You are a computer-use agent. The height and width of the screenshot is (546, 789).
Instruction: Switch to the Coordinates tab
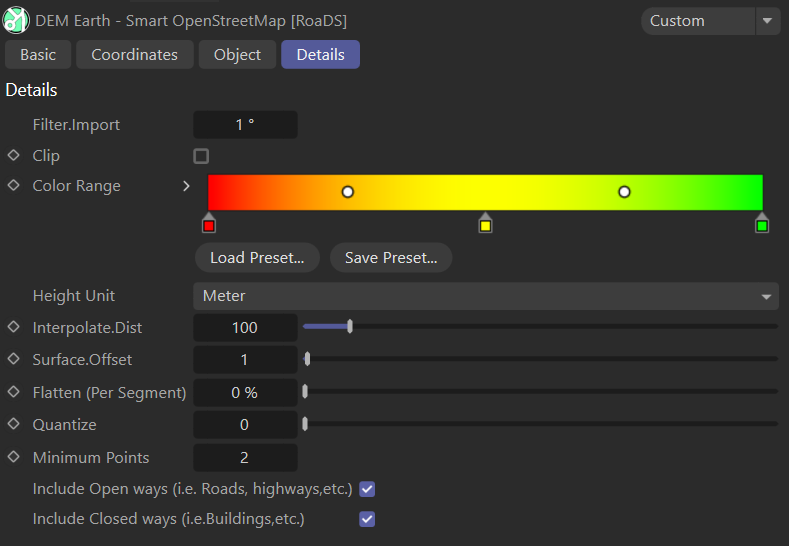[134, 54]
